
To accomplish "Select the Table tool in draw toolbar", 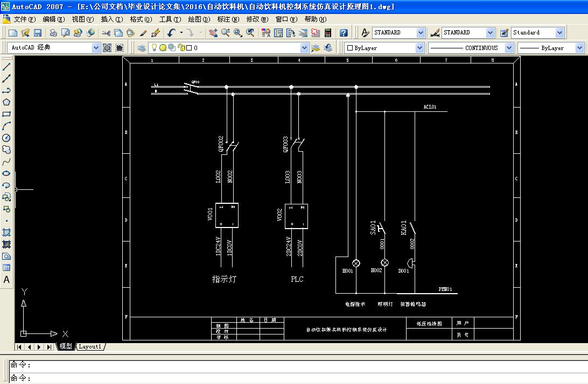I will click(x=6, y=268).
